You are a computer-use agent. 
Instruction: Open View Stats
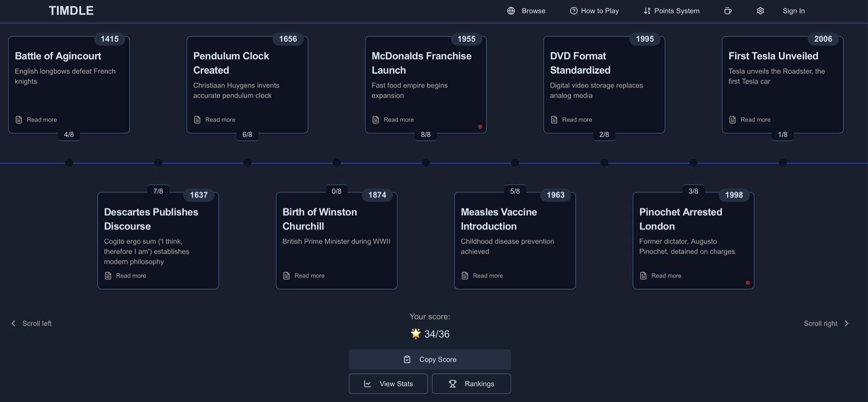[388, 384]
